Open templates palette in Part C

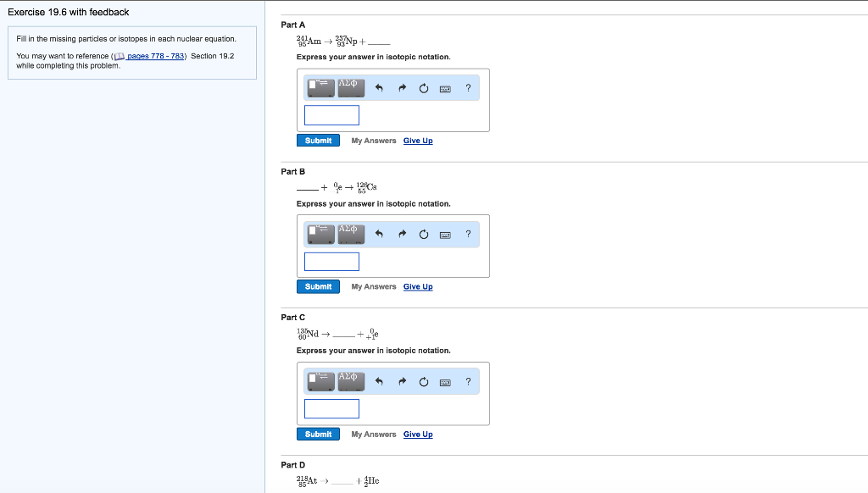321,381
